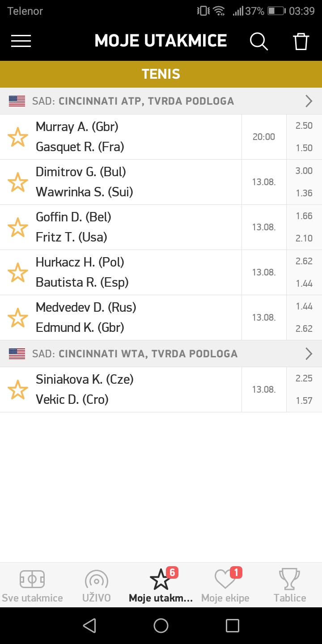Image resolution: width=322 pixels, height=644 pixels.
Task: Open Sve utakmice tab
Action: tap(32, 585)
